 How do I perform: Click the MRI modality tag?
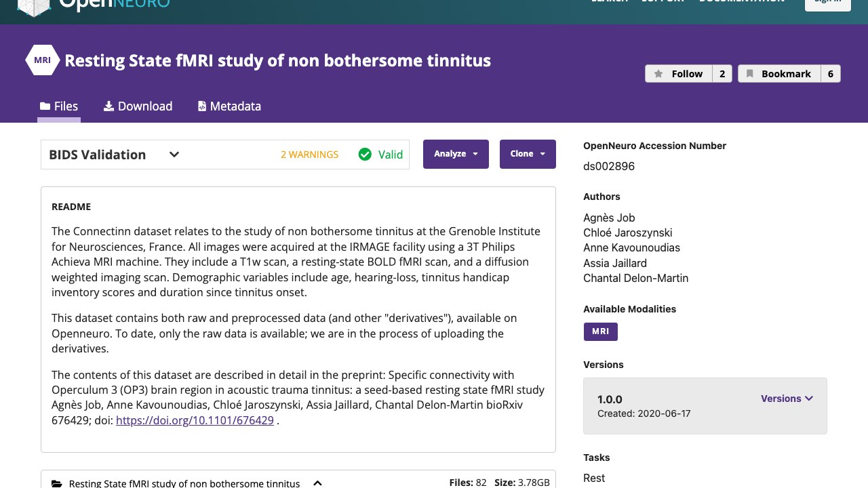tap(601, 331)
